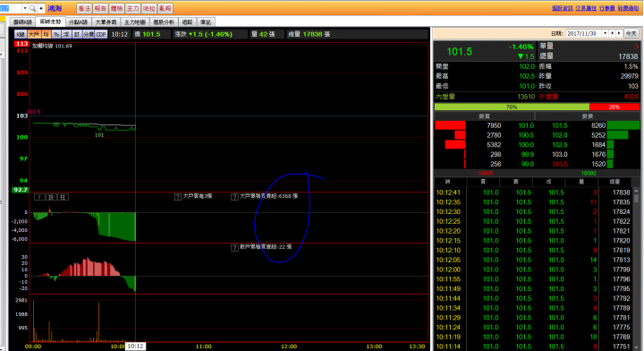Click help icon beside 大戶買進3張
This screenshot has height=351, width=644.
tap(178, 197)
